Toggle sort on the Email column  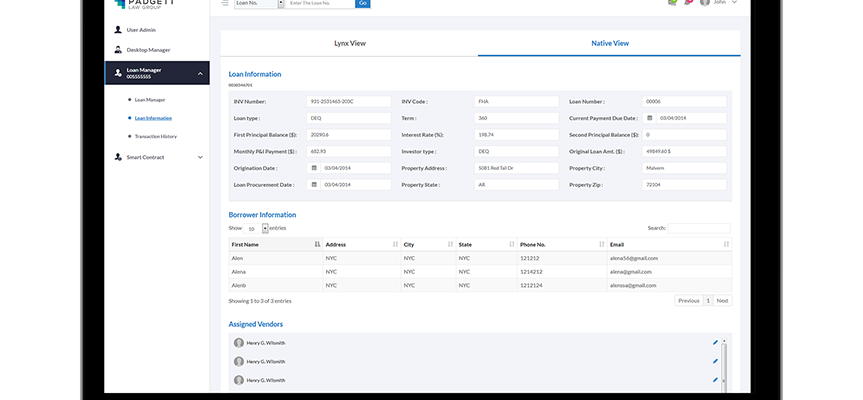[726, 244]
